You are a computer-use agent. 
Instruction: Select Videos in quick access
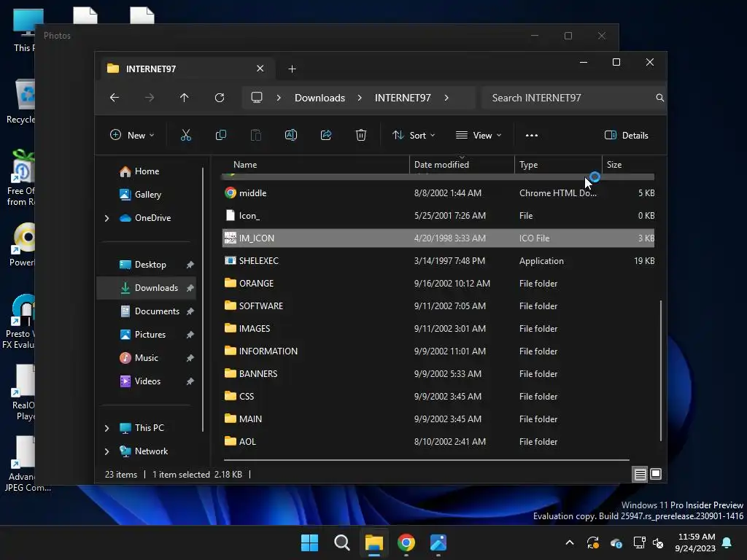(146, 381)
